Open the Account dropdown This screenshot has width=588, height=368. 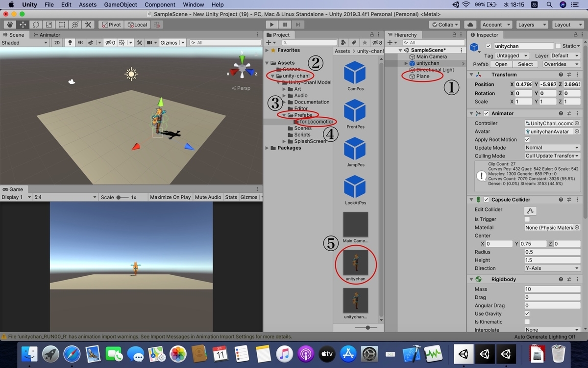496,25
